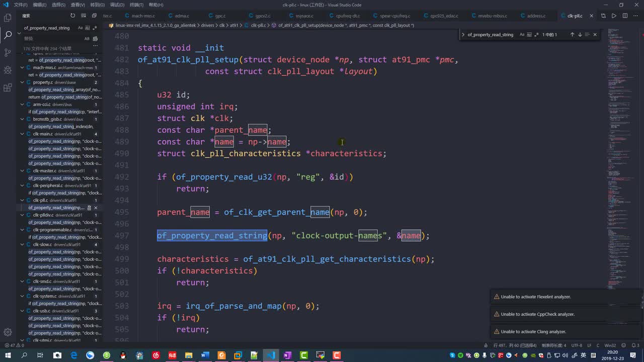This screenshot has width=644, height=362.
Task: Collapse clk-main.c search results group
Action: click(22, 134)
